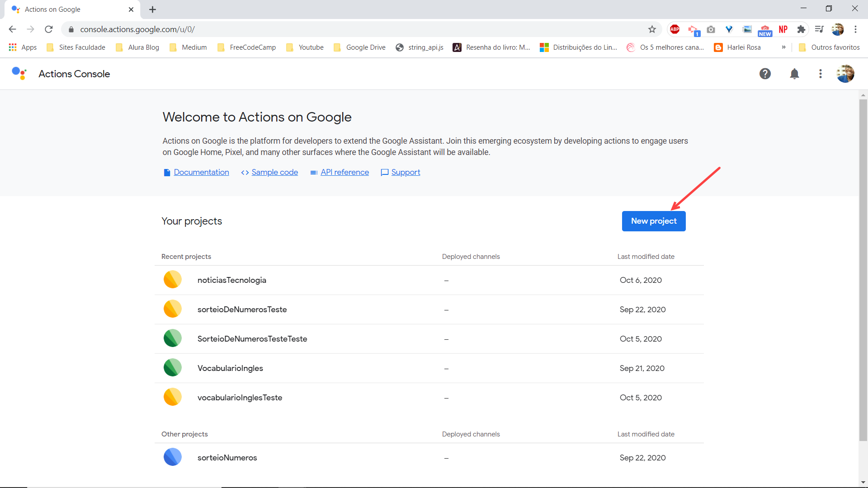
Task: Open the help question mark icon
Action: [x=765, y=74]
